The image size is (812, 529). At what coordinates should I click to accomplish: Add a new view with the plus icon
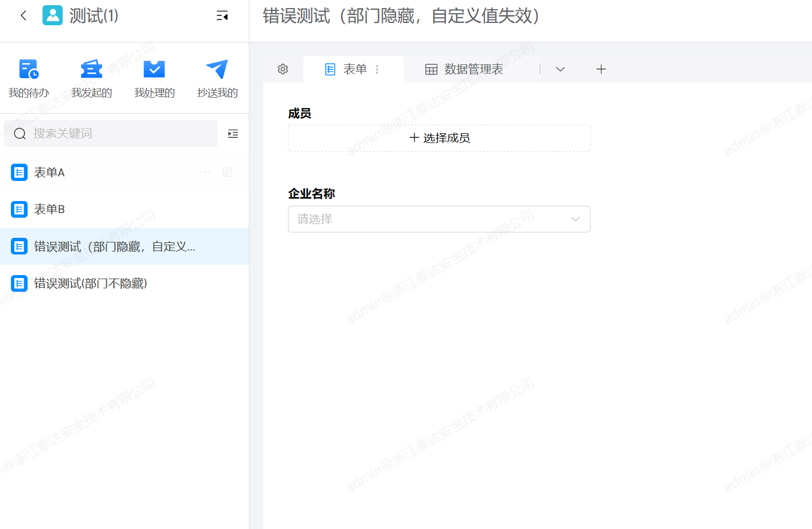(601, 69)
